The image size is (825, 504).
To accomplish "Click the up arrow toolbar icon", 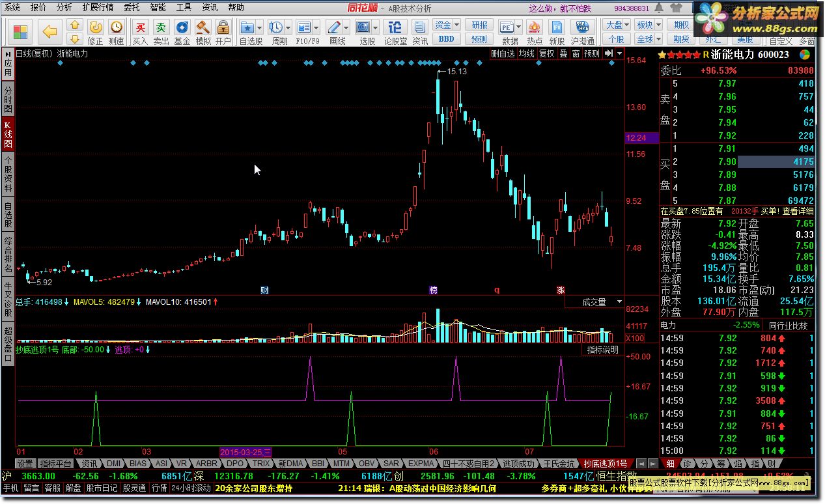I will [74, 25].
